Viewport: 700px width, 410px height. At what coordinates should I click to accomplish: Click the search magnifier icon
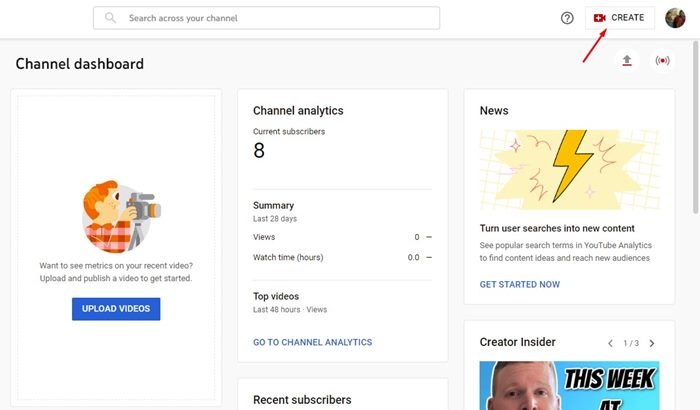pos(110,18)
